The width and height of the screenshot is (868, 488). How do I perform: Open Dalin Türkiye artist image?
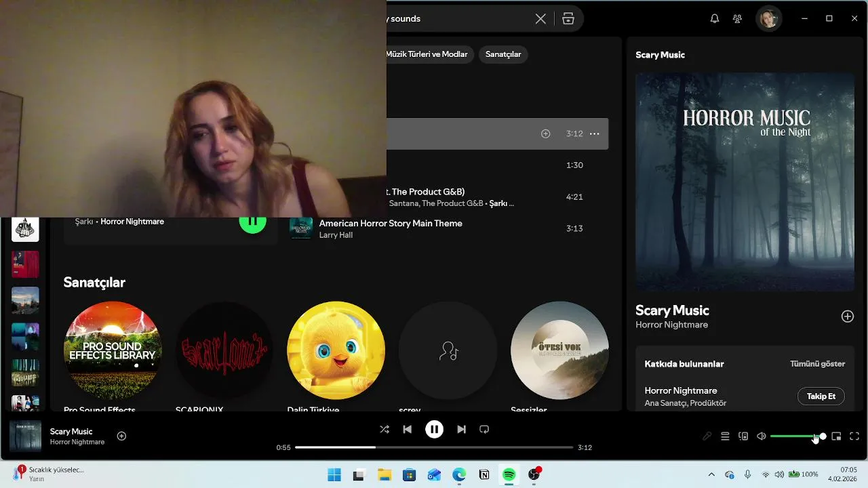tap(336, 350)
